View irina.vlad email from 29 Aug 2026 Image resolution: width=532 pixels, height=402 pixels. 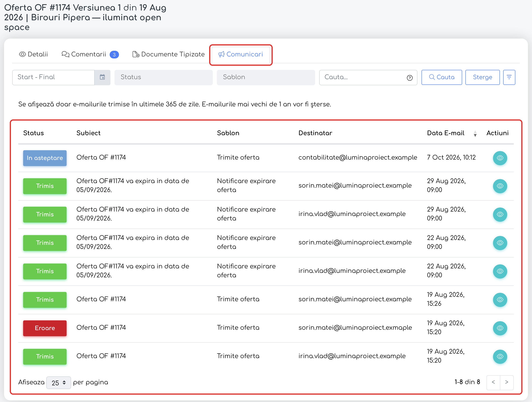500,214
